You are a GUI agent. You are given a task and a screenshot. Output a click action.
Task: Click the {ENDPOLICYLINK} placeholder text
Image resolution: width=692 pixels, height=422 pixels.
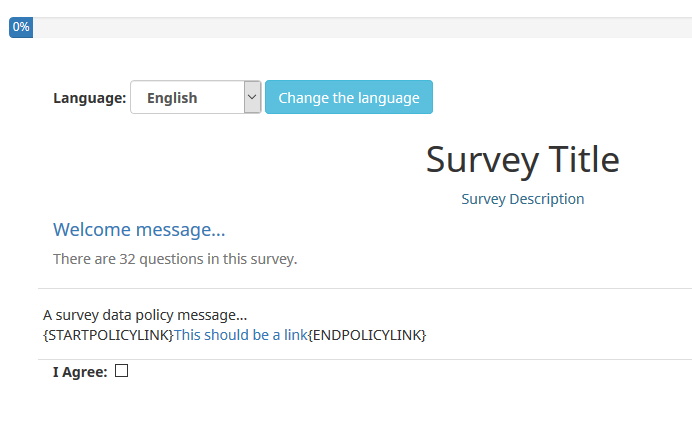coord(367,334)
